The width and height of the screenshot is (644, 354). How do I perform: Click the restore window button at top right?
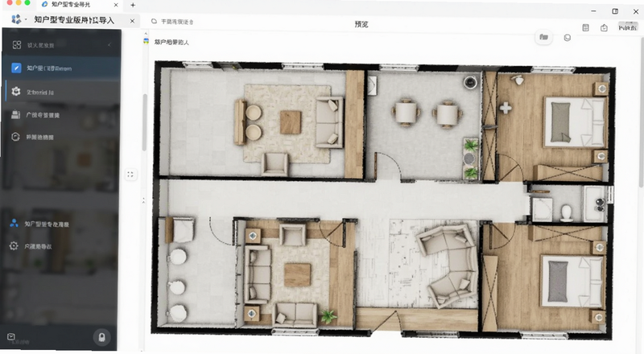click(615, 11)
